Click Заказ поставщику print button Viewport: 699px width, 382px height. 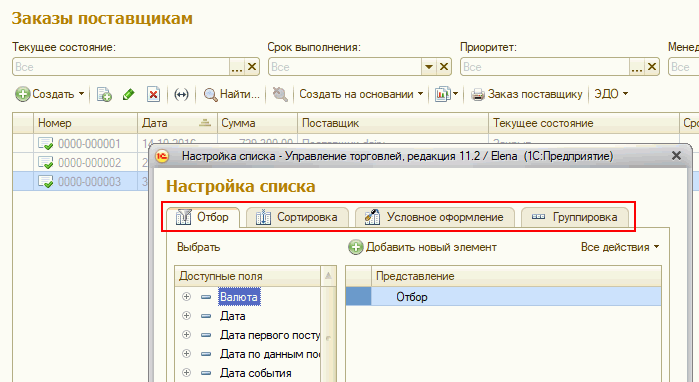(x=527, y=94)
